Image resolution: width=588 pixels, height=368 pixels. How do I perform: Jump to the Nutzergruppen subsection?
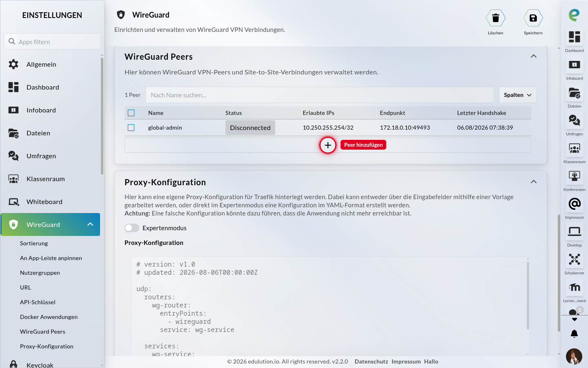tap(40, 273)
